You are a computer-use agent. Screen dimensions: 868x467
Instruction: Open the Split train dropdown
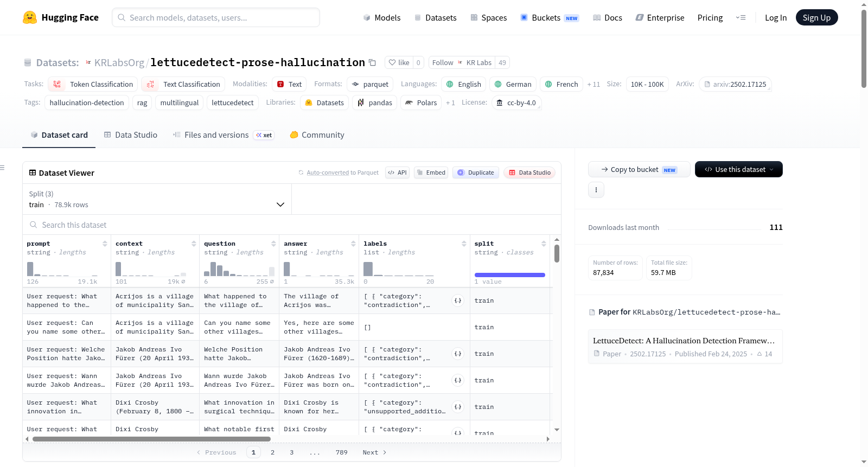tap(157, 200)
